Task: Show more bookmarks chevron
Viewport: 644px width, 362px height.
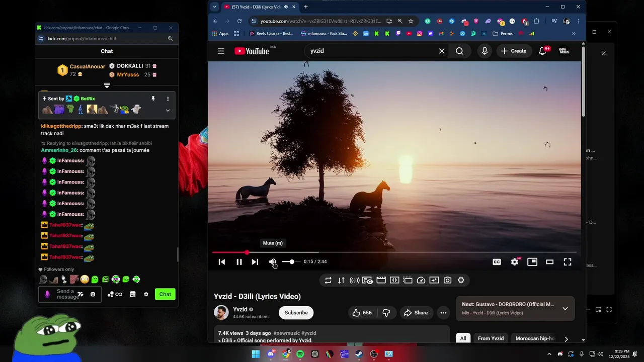Action: coord(574,34)
